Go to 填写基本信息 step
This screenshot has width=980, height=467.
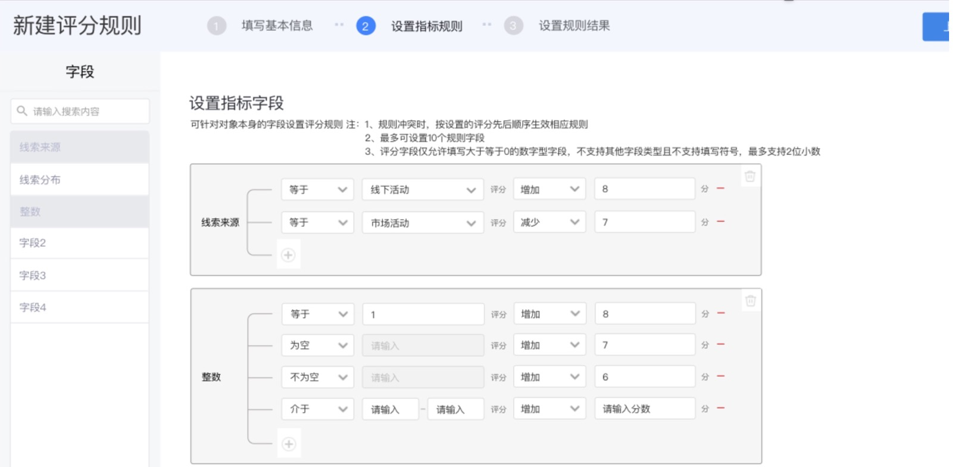tap(277, 26)
